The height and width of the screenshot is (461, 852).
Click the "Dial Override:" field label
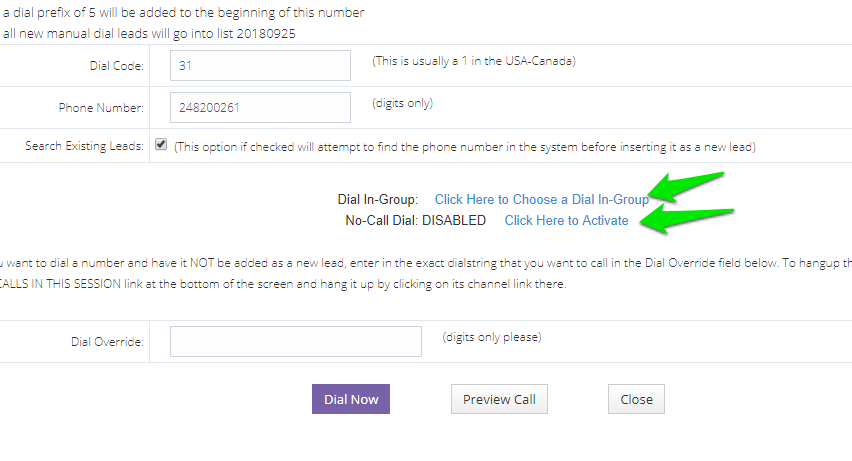107,342
